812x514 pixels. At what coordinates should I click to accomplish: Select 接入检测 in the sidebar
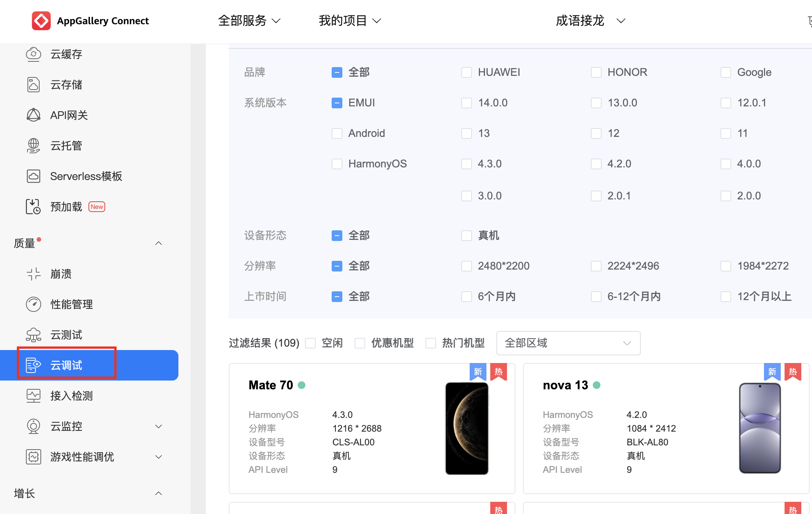coord(72,396)
